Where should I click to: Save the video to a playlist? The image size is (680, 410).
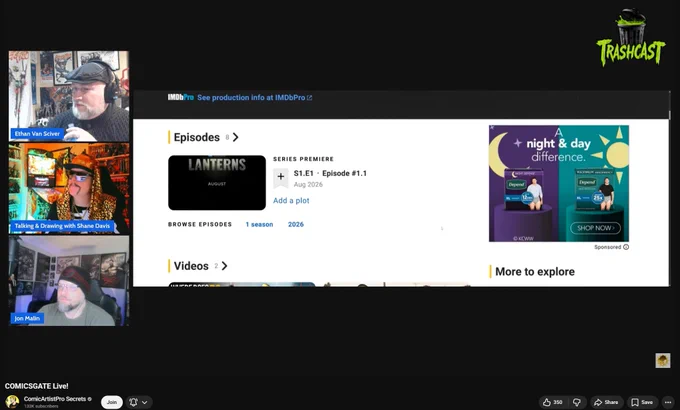click(x=642, y=402)
